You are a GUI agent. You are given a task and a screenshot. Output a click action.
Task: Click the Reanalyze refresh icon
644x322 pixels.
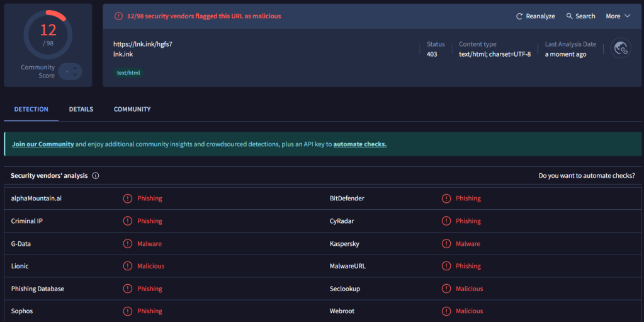(x=519, y=16)
